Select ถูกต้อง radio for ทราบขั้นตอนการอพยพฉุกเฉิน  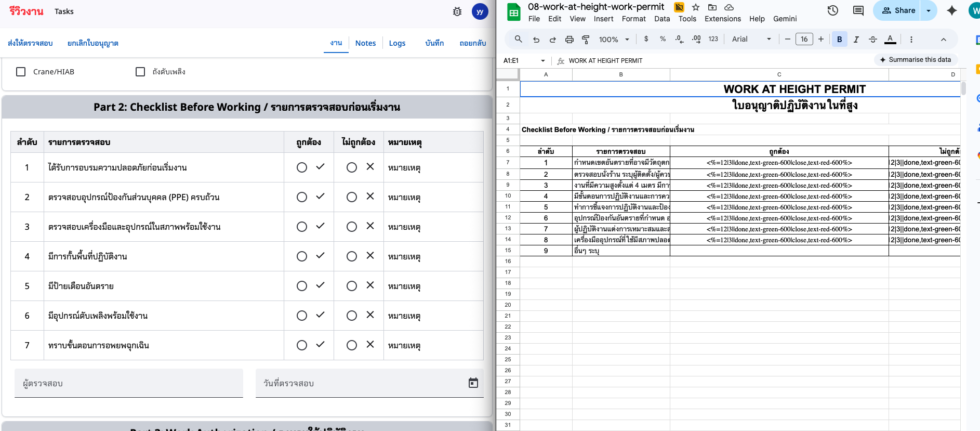point(302,345)
